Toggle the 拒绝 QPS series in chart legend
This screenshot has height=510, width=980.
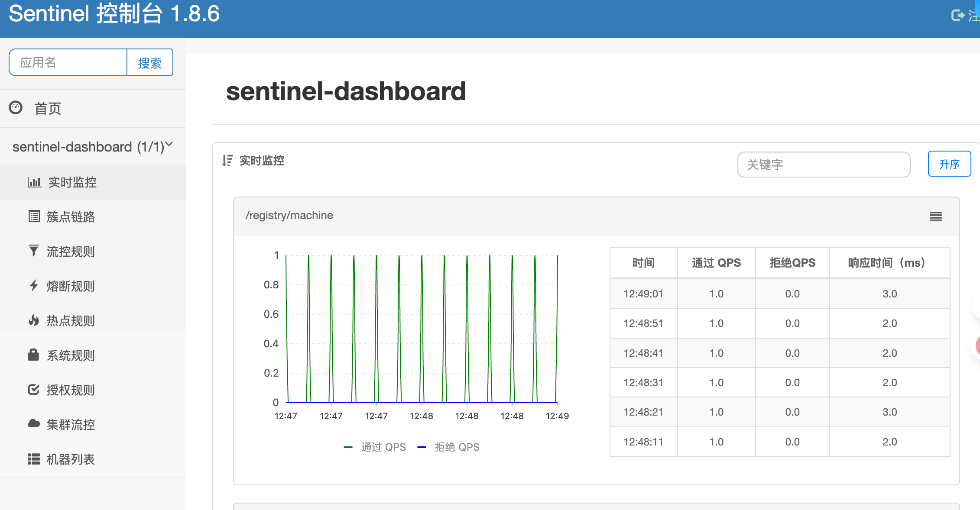(448, 447)
